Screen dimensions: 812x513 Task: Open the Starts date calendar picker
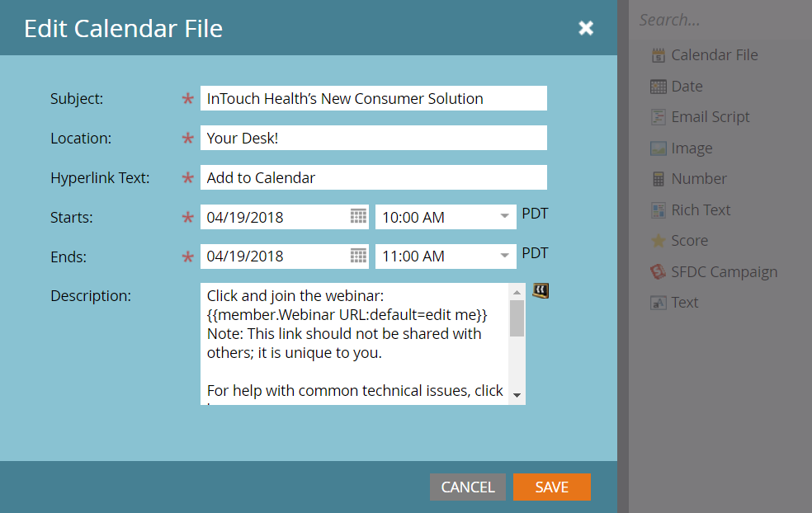[358, 217]
